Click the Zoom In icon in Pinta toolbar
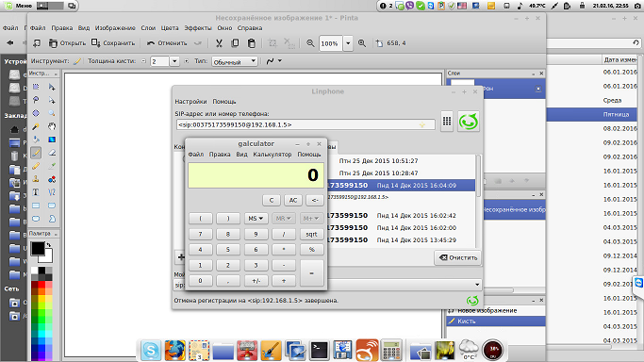Image resolution: width=644 pixels, height=362 pixels. [x=362, y=43]
